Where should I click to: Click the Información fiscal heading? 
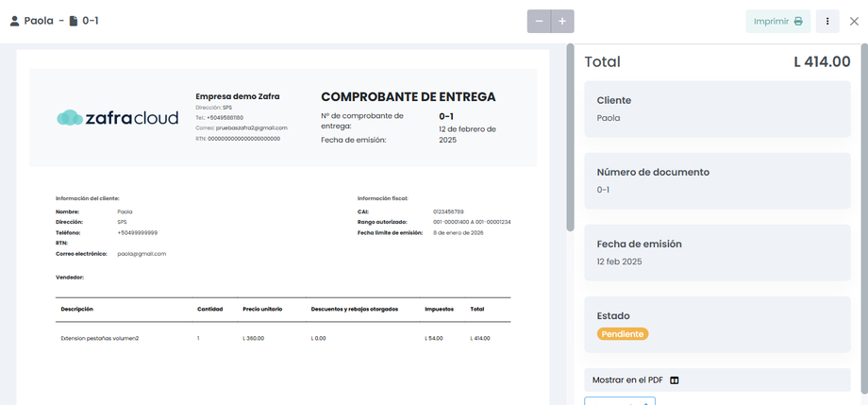click(383, 198)
